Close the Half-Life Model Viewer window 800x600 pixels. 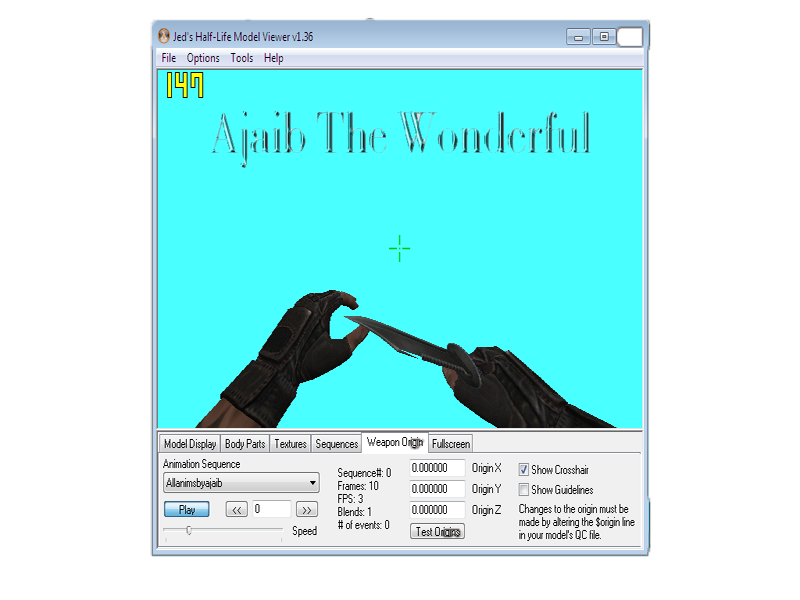coord(630,36)
